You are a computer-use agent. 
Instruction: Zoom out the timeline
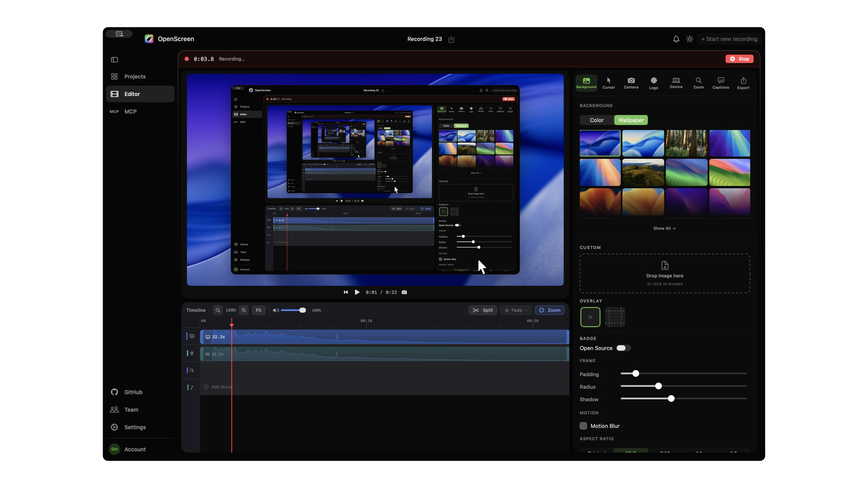(x=218, y=310)
